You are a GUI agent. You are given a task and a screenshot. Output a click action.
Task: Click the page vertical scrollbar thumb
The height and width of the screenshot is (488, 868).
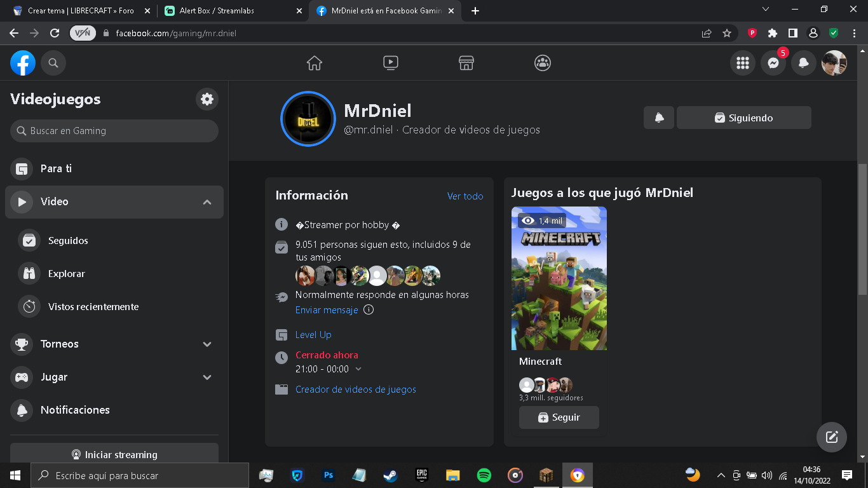862,229
